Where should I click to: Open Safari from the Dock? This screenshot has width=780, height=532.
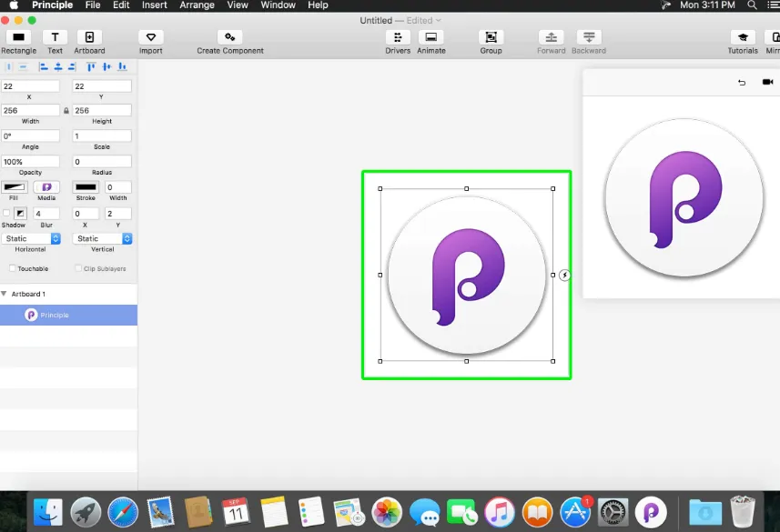click(x=122, y=512)
